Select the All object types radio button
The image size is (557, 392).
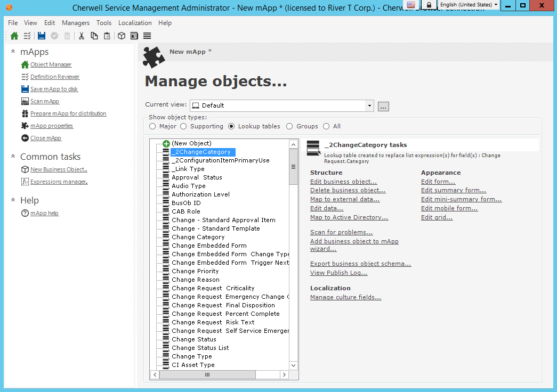[326, 126]
